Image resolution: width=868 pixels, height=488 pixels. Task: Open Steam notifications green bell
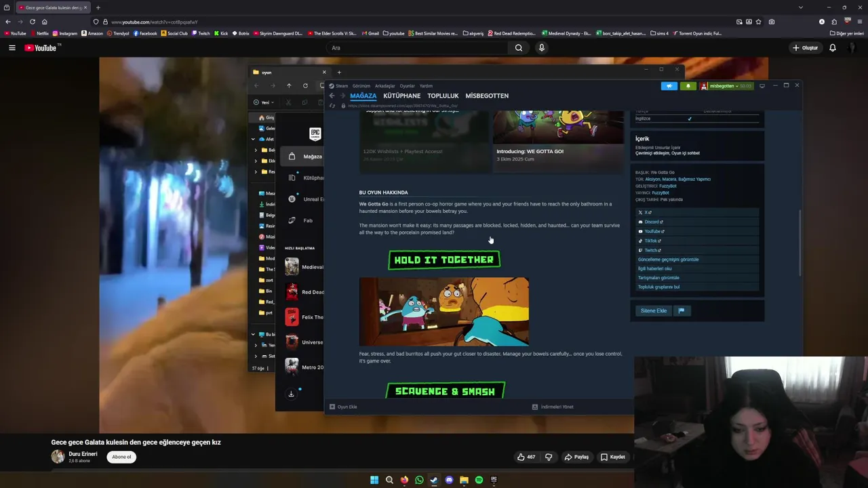pos(688,86)
